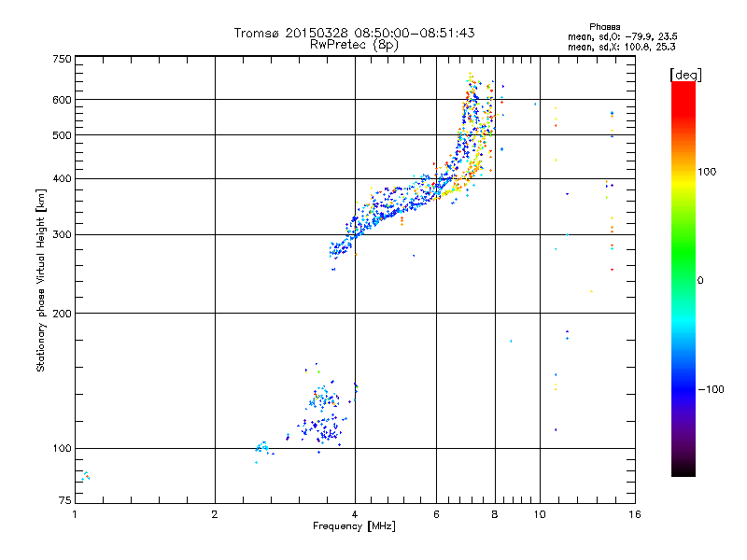Click the 4 MHz tick label on the frequency axis
Image resolution: width=747 pixels, height=560 pixels.
click(355, 514)
